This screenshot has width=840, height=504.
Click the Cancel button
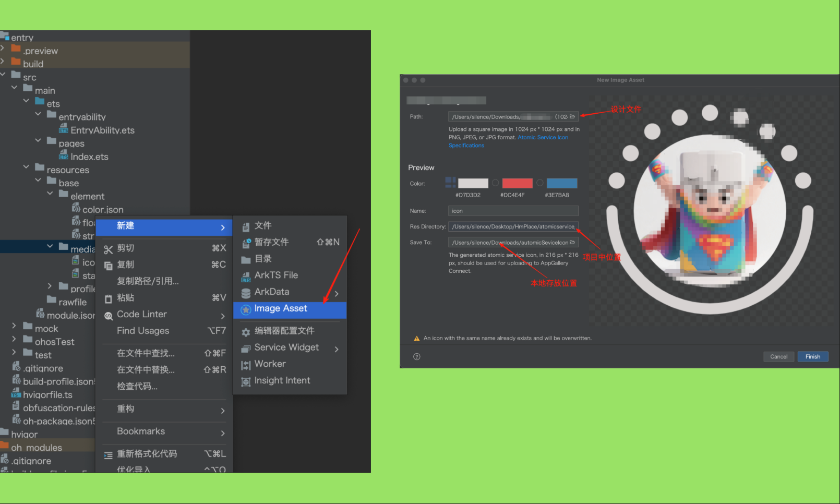click(779, 357)
